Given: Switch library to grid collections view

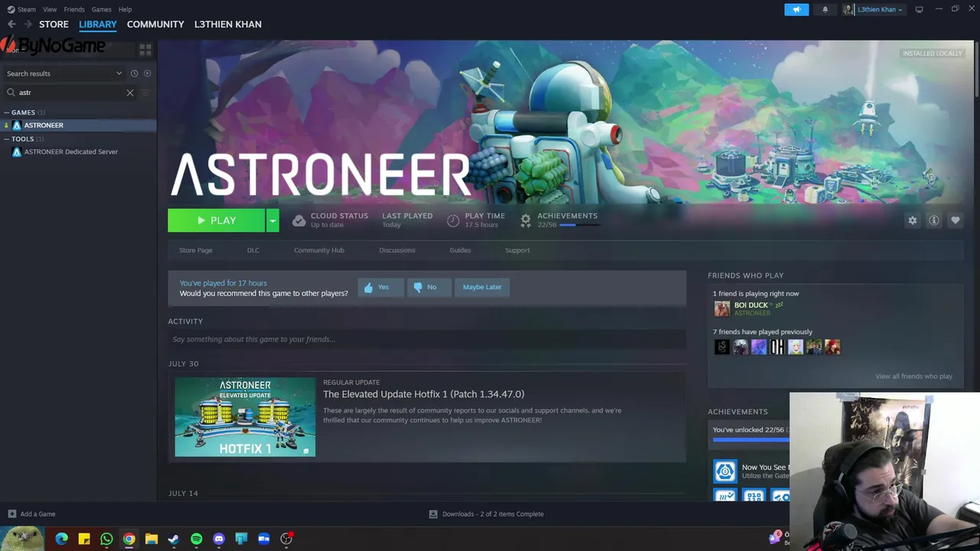Looking at the screenshot, I should [145, 50].
